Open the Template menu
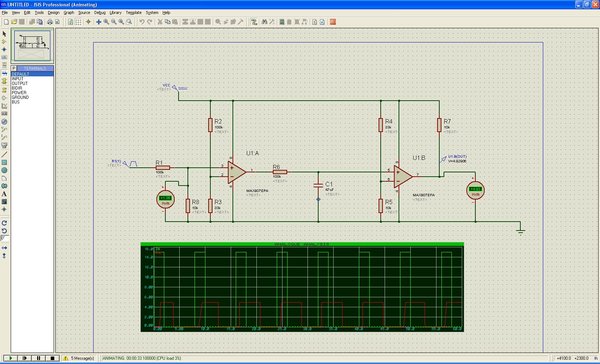600x364 pixels. [134, 13]
